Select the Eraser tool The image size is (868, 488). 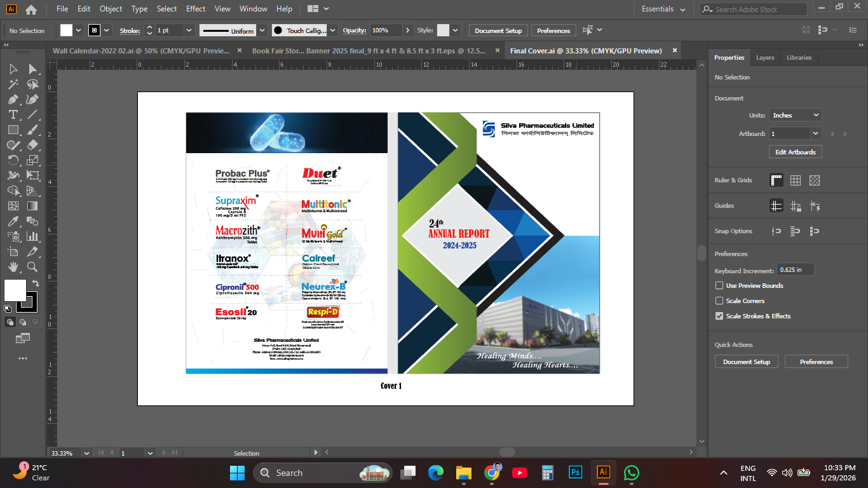tap(32, 144)
